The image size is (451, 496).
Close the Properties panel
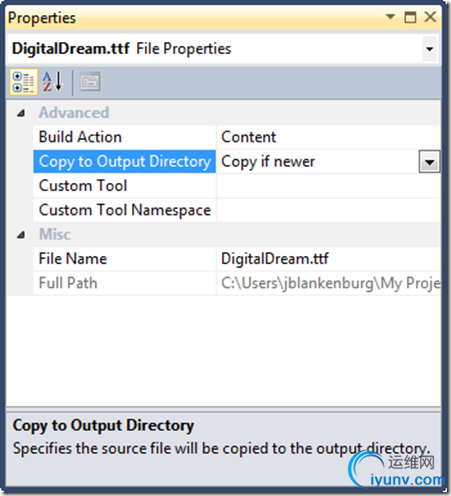[430, 17]
